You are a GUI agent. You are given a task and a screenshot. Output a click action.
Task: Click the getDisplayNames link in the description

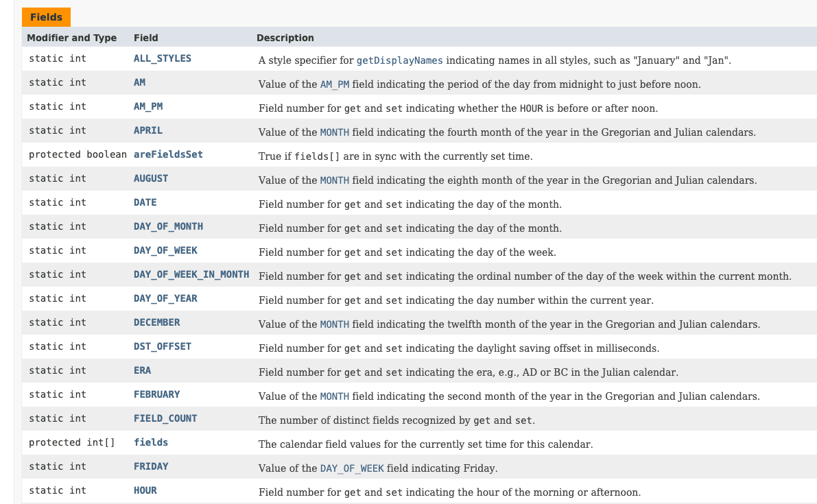pos(399,60)
